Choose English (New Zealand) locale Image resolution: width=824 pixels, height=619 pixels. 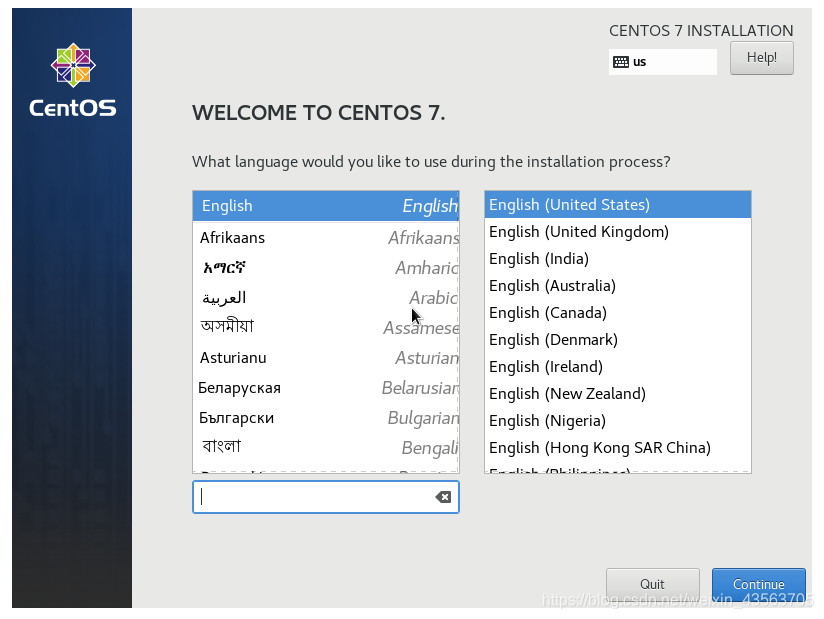(617, 394)
